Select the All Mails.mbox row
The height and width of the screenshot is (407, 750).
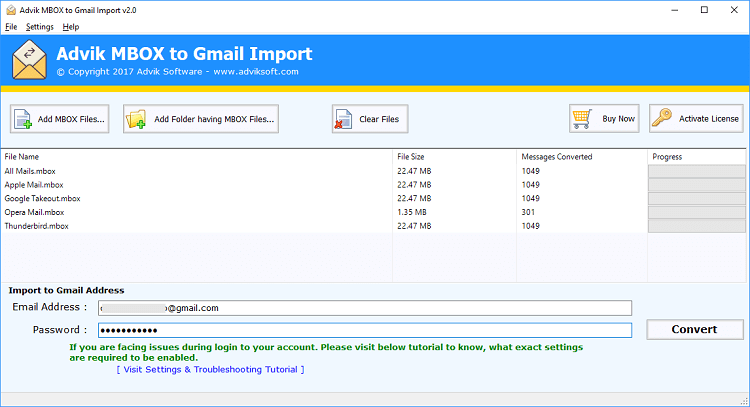point(373,171)
